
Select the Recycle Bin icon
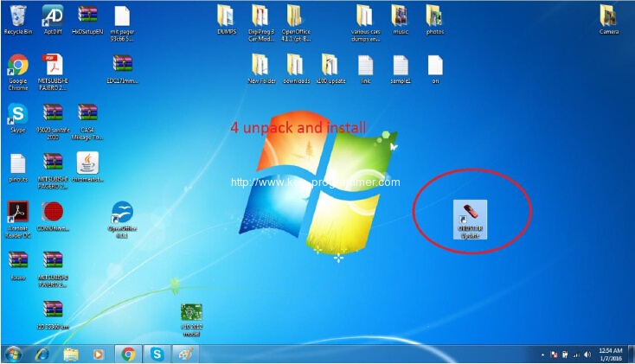tap(18, 19)
